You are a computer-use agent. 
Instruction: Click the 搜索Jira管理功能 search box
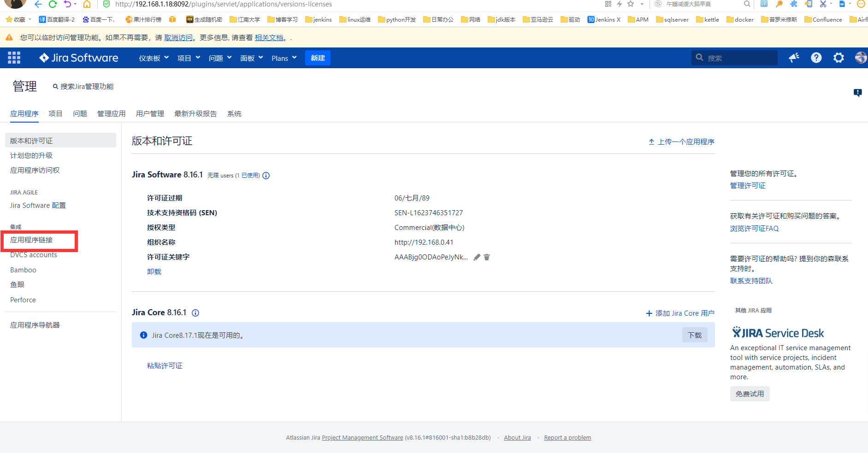pyautogui.click(x=83, y=86)
